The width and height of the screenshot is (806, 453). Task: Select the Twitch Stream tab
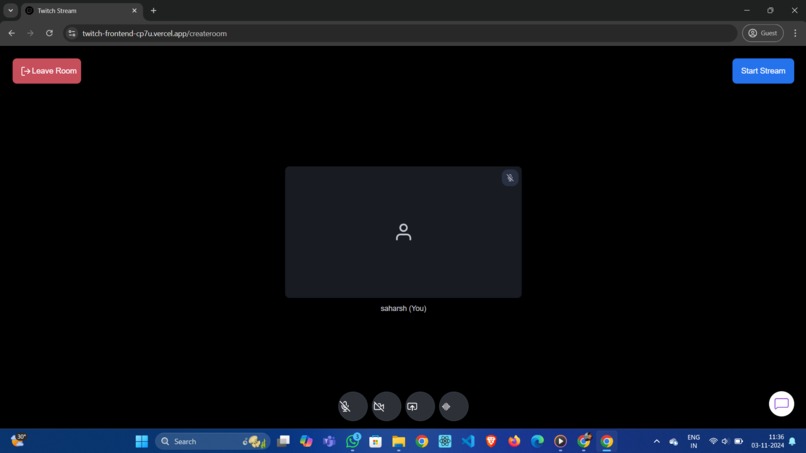coord(82,10)
